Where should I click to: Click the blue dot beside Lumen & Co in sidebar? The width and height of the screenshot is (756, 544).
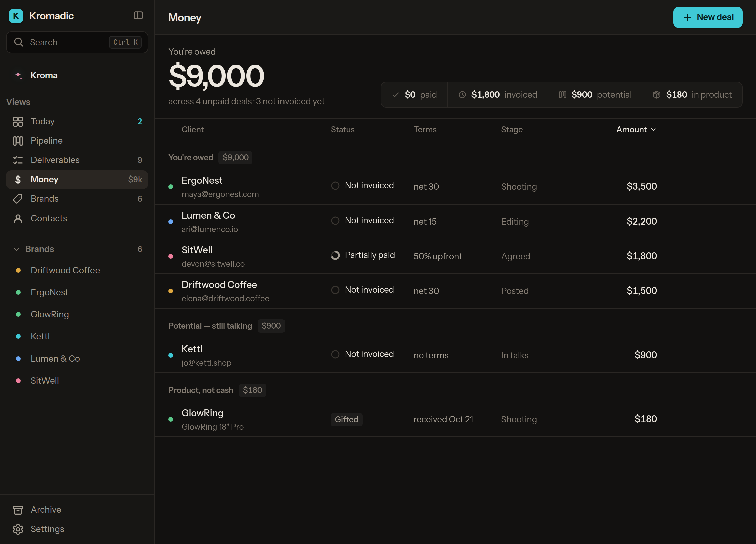18,359
